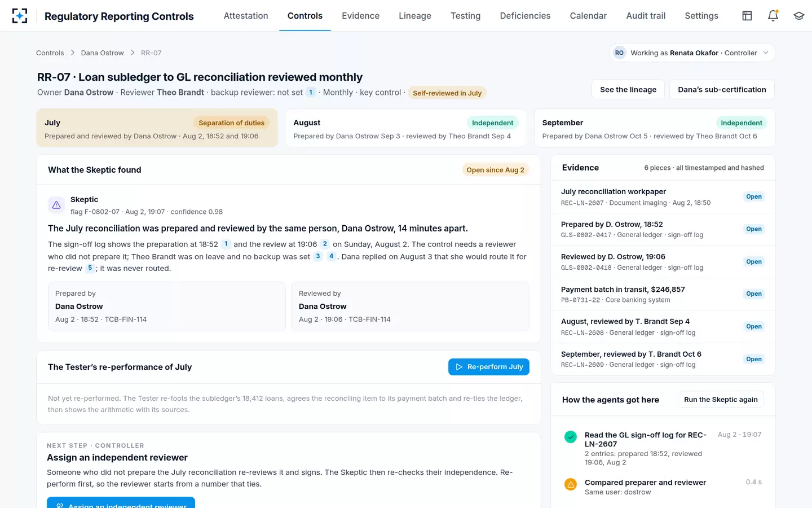Click the orange warning step icon

[571, 484]
